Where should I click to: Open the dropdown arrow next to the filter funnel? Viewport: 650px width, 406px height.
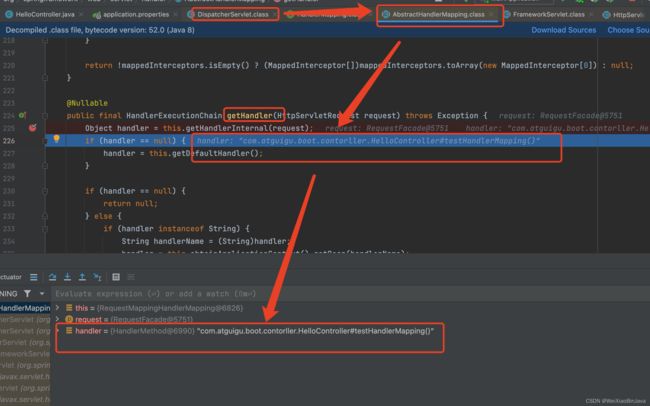point(42,294)
